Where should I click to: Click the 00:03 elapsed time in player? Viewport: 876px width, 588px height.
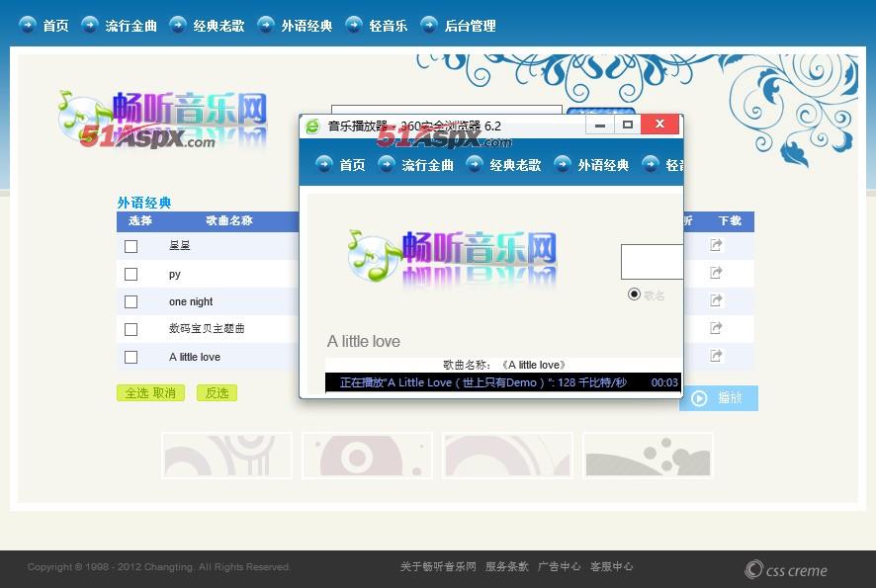[664, 382]
